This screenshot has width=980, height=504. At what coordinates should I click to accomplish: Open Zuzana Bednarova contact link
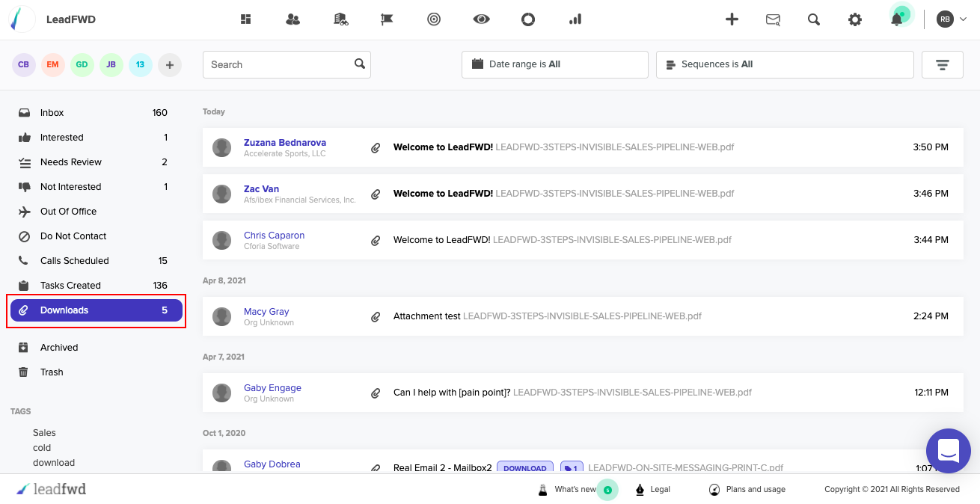(x=284, y=142)
